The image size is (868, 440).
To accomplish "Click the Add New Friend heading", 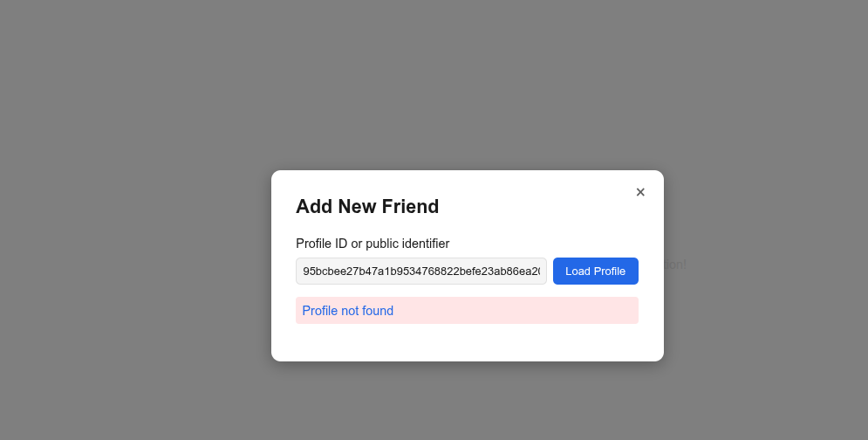I will click(367, 206).
